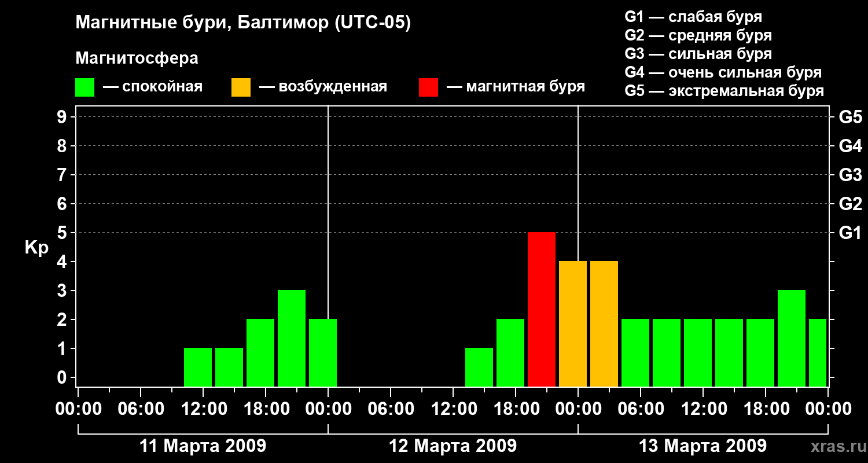
Task: Click the 'G4' label on the right axis
Action: point(850,146)
